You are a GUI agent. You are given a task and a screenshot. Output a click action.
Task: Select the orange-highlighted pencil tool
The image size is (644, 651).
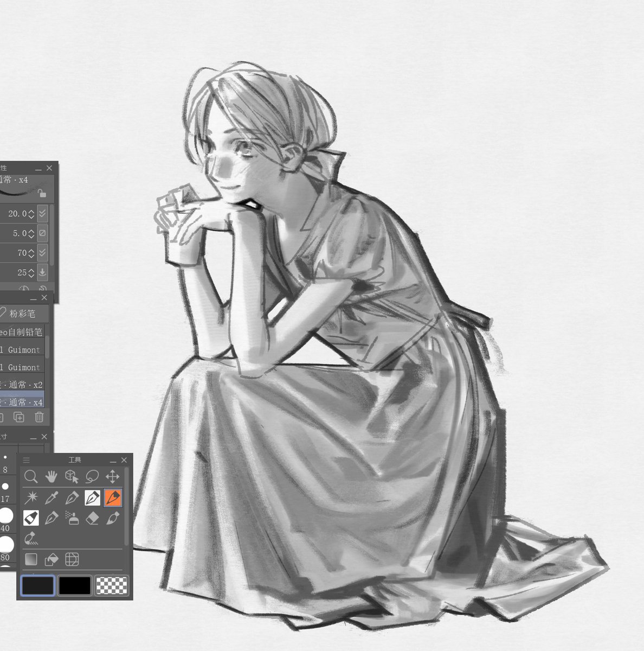click(x=112, y=497)
